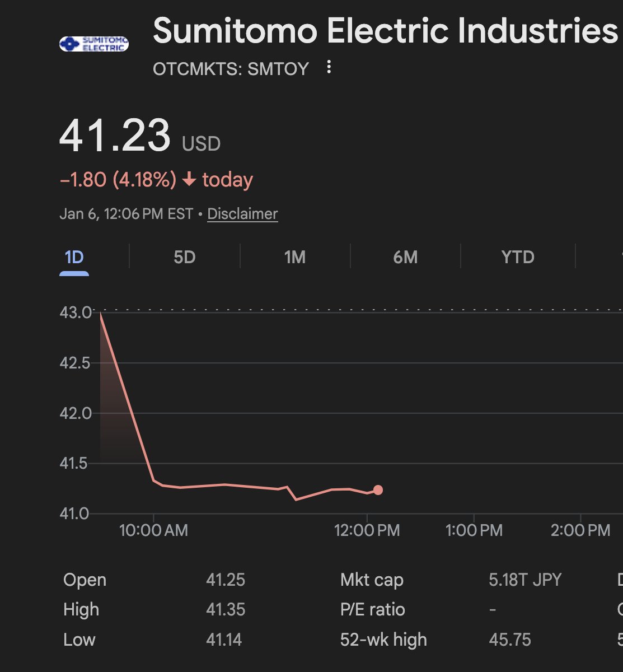Click the Jan 6, 12:06 PM EST timestamp
The height and width of the screenshot is (672, 623).
pyautogui.click(x=126, y=214)
